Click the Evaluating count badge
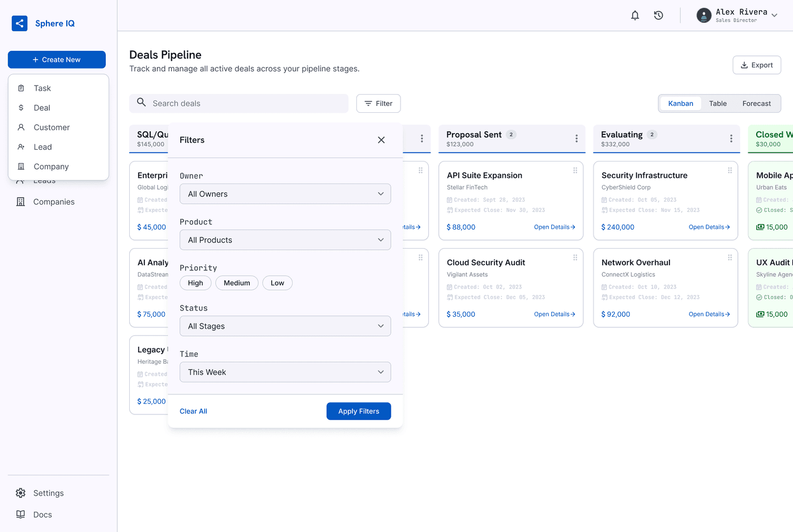 point(652,135)
